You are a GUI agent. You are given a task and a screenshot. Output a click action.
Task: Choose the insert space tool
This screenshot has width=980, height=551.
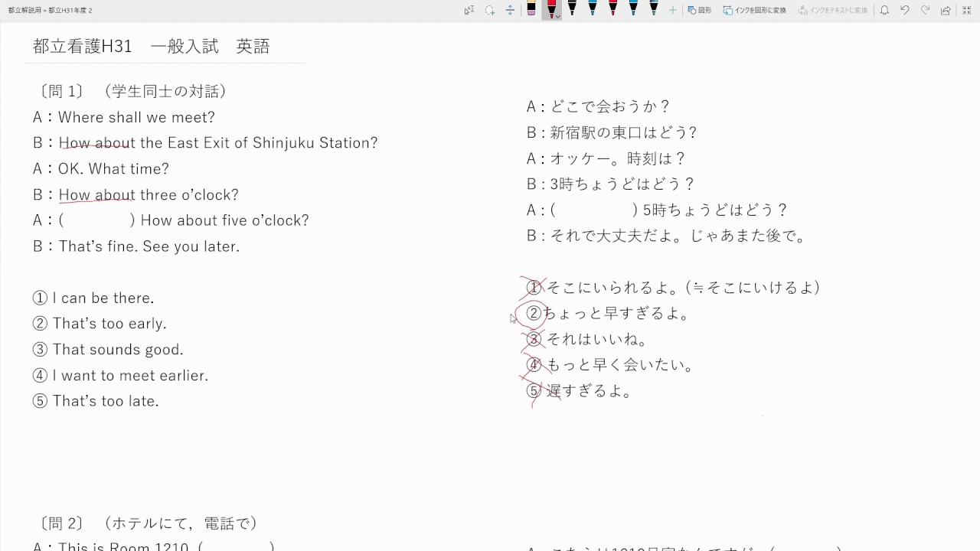tap(510, 10)
